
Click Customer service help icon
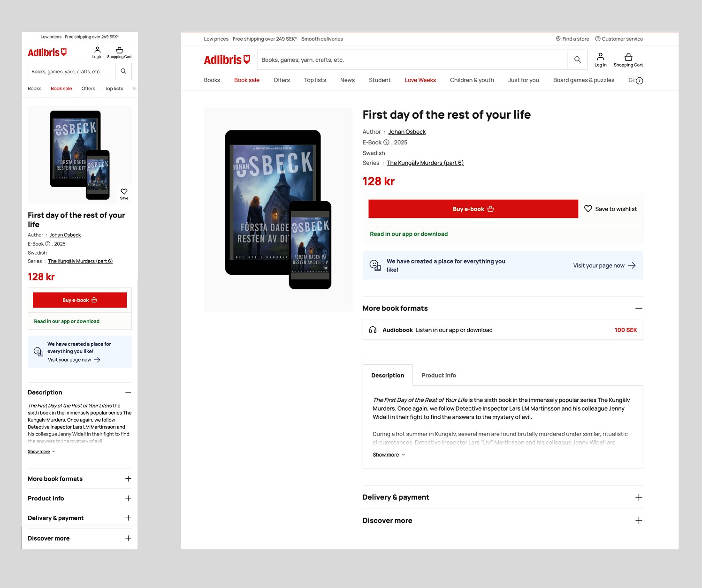[598, 39]
